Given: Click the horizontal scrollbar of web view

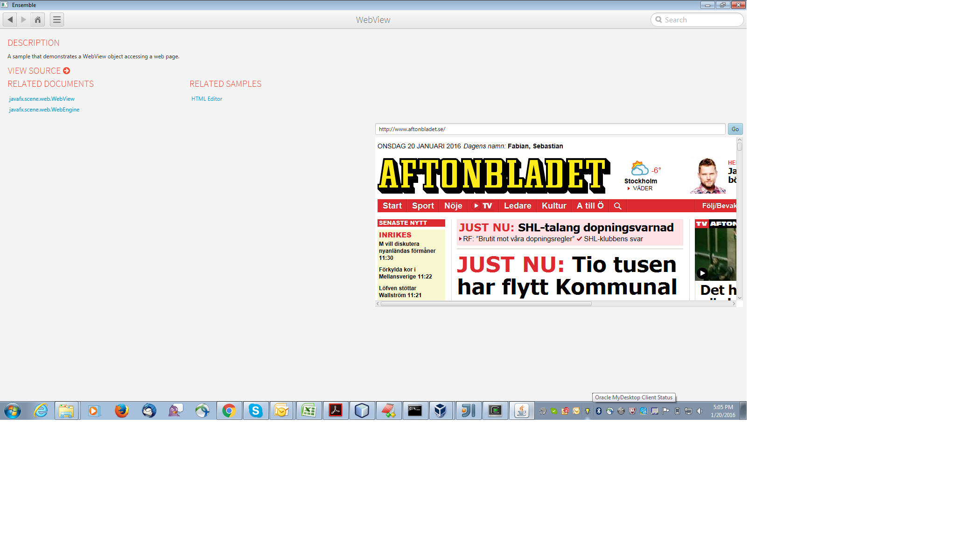Looking at the screenshot, I should coord(486,304).
